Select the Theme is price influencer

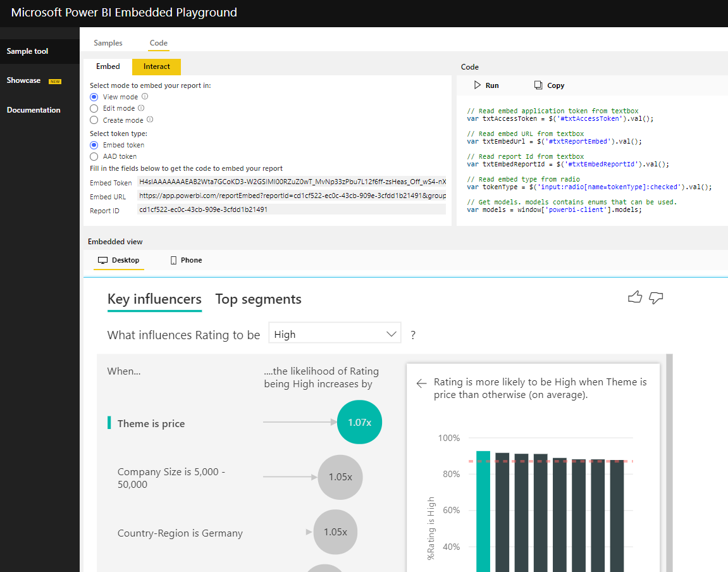pos(151,423)
